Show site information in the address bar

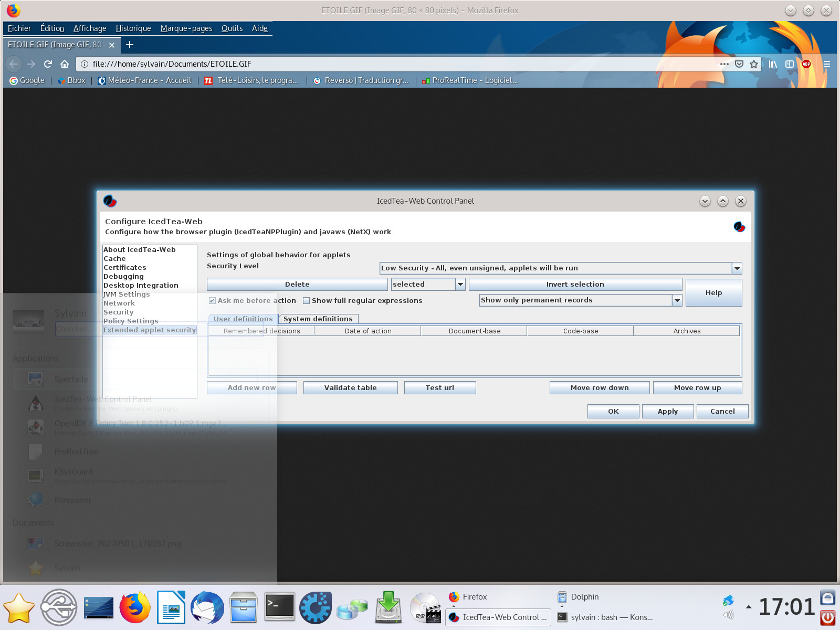click(x=84, y=64)
